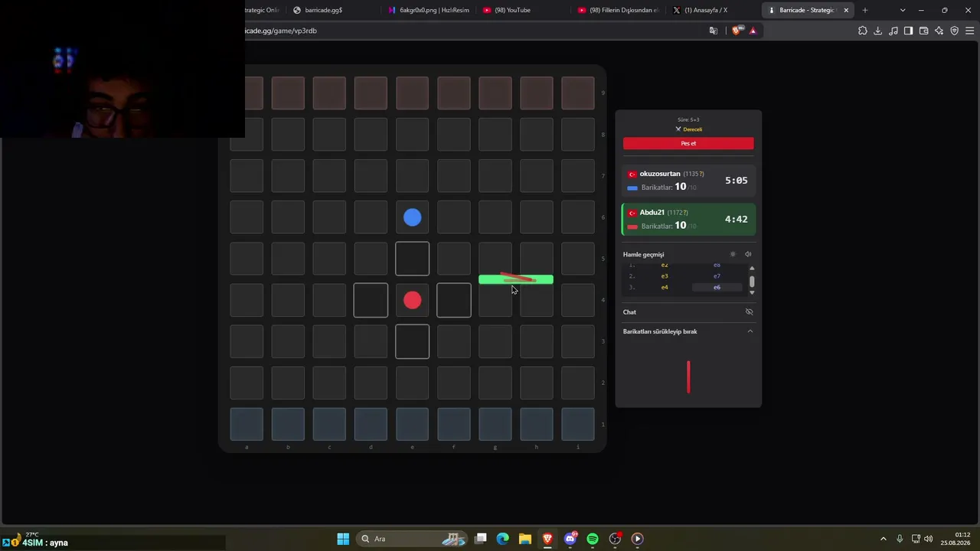Open the browser extensions puzzle icon
Viewport: 980px width, 551px height.
pos(863,31)
